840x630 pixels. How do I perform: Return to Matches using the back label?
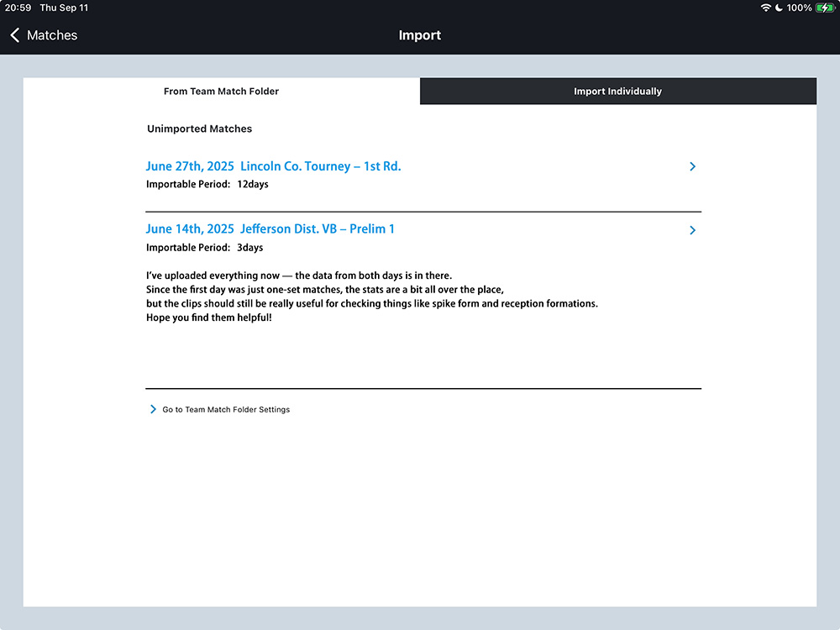click(x=52, y=35)
